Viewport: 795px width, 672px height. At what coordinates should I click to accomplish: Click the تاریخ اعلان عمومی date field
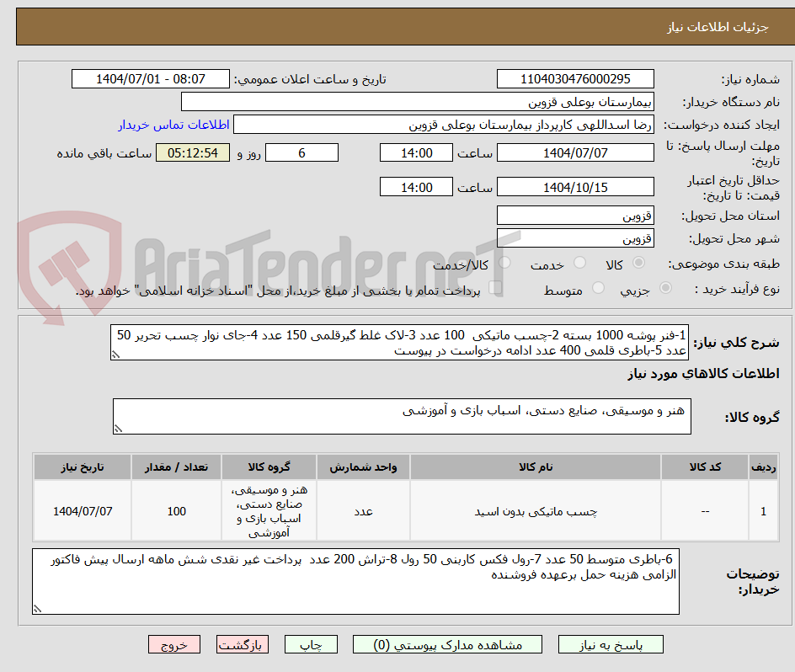pos(150,78)
